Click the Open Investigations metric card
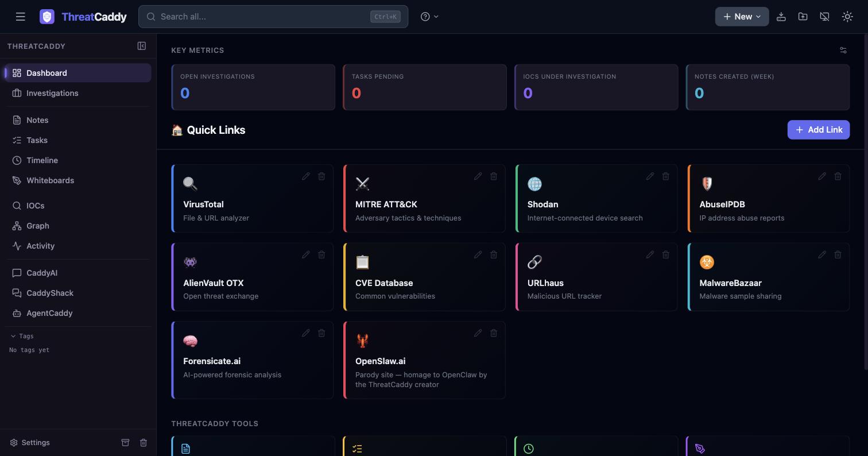 tap(253, 87)
